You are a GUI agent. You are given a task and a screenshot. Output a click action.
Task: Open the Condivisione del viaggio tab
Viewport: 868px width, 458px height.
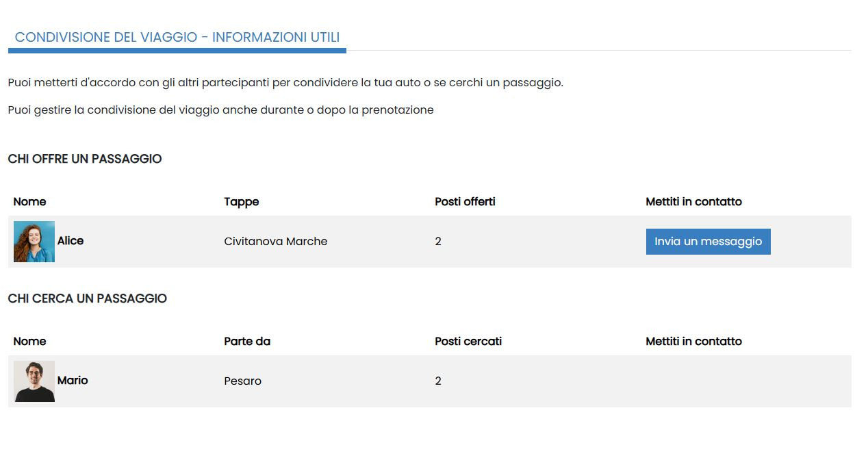click(x=177, y=38)
